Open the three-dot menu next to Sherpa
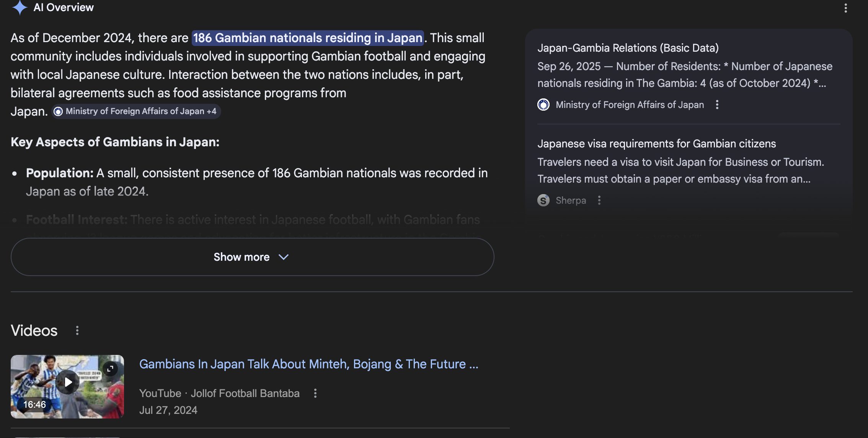Viewport: 868px width, 438px height. point(599,200)
